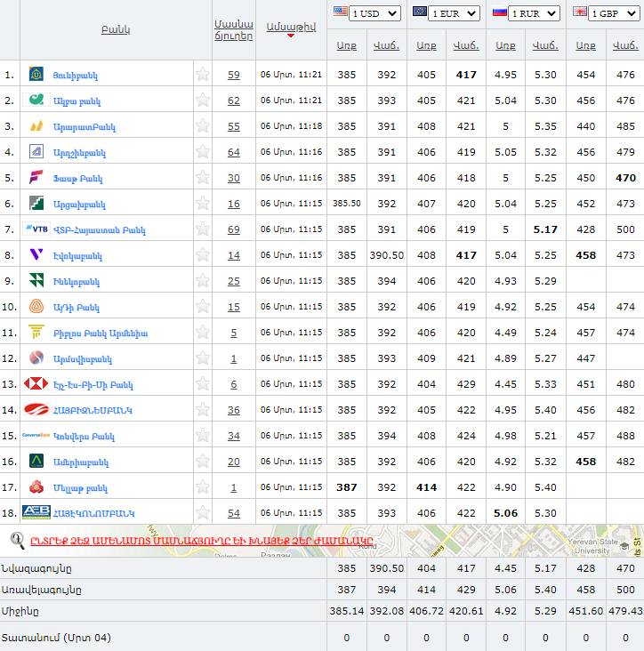The height and width of the screenshot is (651, 644).
Task: Click the US flag icon
Action: pos(340,12)
